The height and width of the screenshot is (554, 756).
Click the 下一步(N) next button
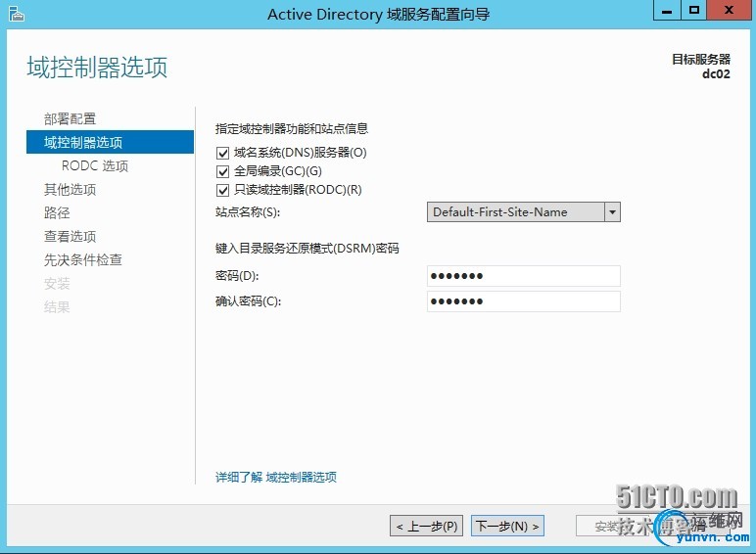[x=507, y=526]
